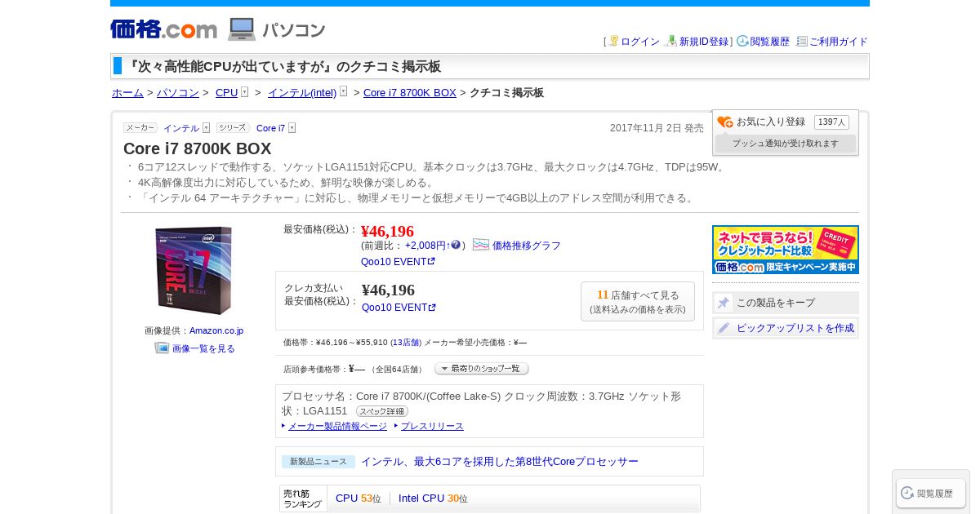The width and height of the screenshot is (980, 514).
Task: Click the CPU 53位 ranking link
Action: click(x=359, y=498)
